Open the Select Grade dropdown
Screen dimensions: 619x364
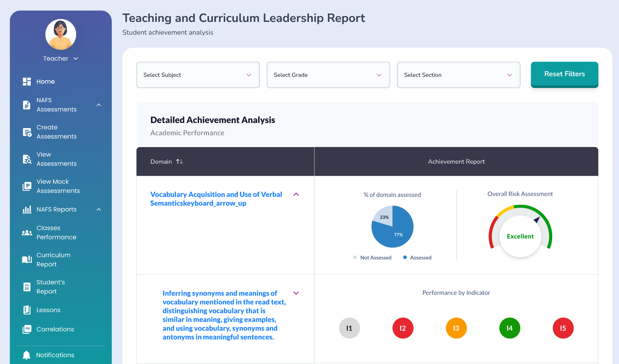tap(328, 75)
